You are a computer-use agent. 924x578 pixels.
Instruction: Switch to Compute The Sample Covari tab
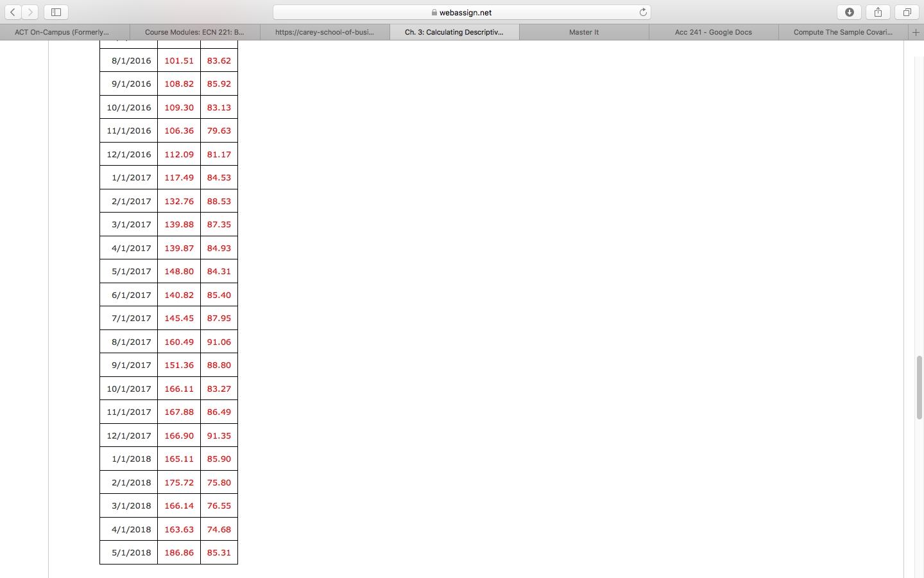843,32
